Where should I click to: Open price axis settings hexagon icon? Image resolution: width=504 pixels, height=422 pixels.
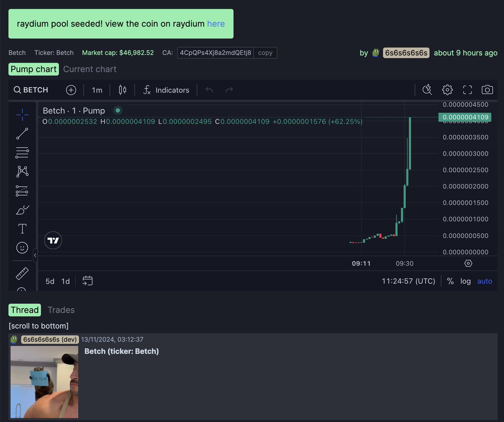(468, 263)
